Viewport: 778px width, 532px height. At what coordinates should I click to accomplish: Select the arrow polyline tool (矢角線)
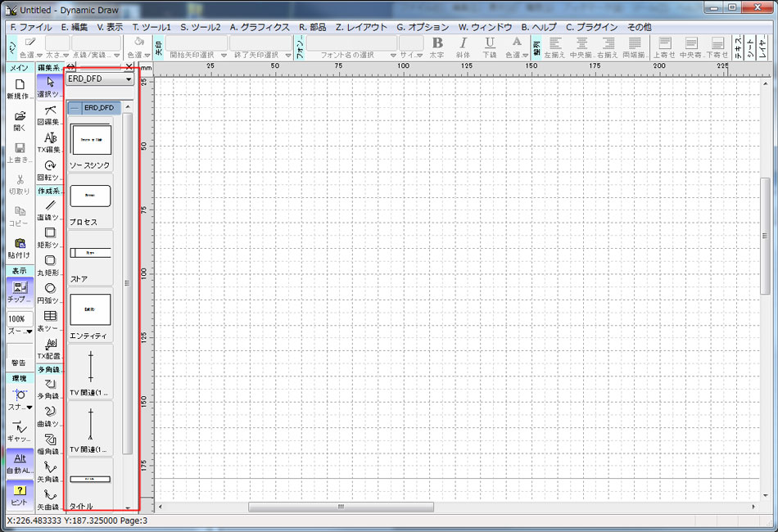click(50, 472)
